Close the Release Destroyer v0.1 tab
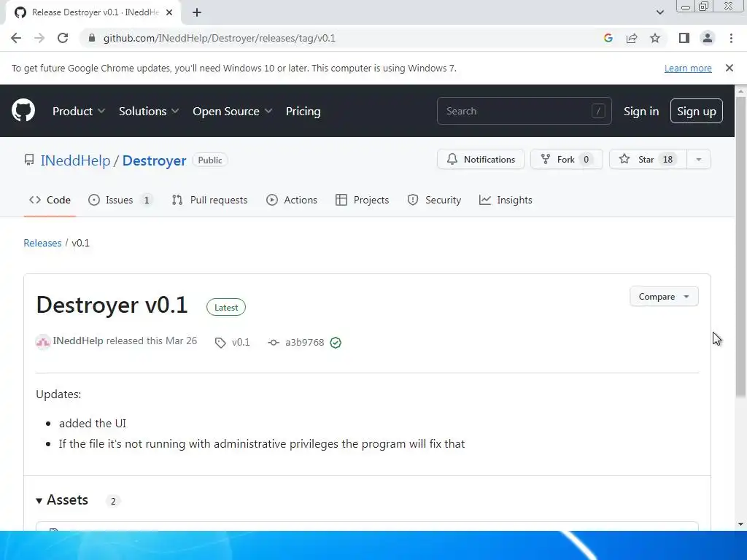Image resolution: width=747 pixels, height=560 pixels. click(169, 12)
